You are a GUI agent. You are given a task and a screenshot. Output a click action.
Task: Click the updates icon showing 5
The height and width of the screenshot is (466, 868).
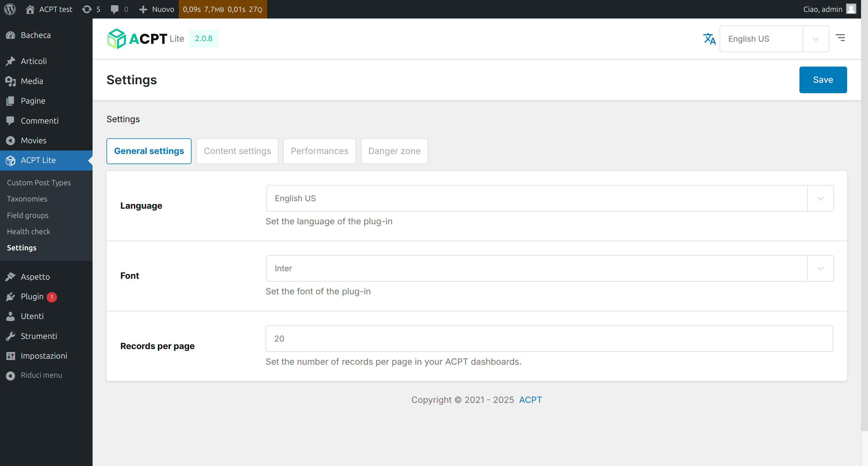click(x=87, y=9)
